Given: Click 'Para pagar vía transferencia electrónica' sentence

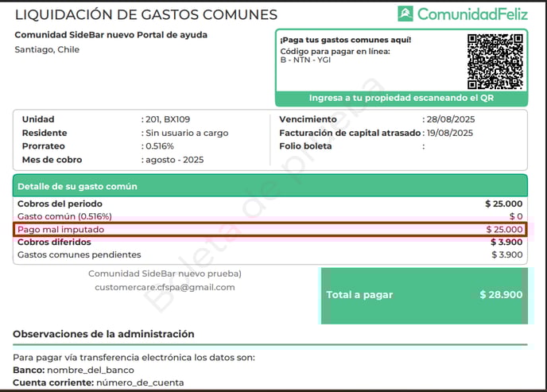Looking at the screenshot, I should coord(134,358).
